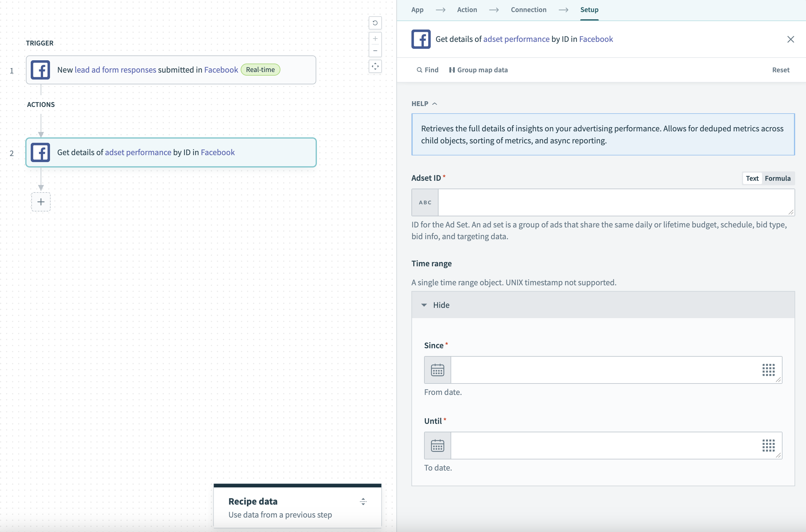
Task: Click inside the Adset ID input field
Action: tap(611, 202)
